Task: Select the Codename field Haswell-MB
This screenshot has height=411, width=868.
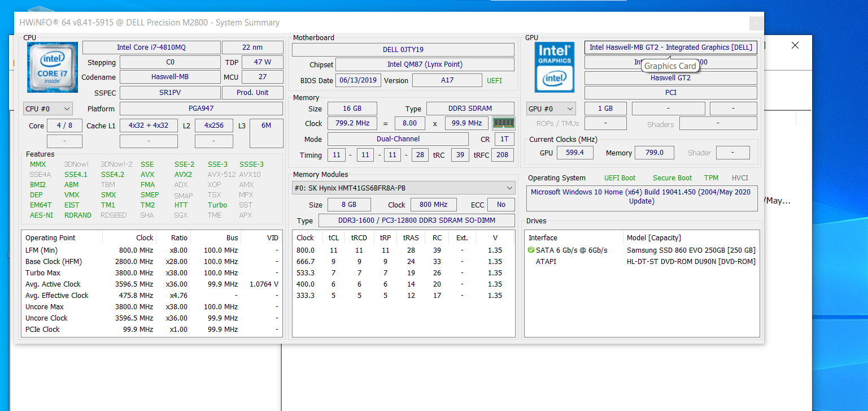Action: pos(170,77)
